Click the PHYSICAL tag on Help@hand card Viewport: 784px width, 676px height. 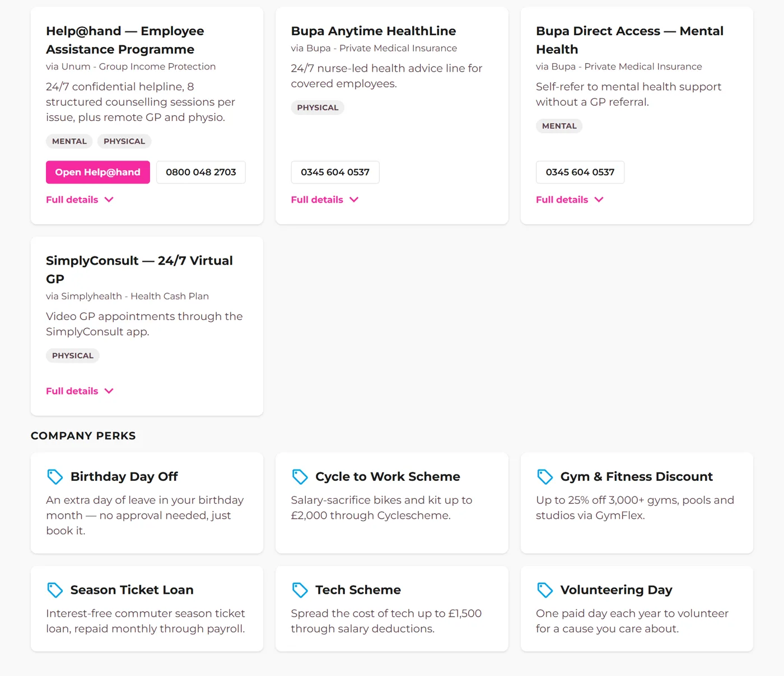point(124,142)
